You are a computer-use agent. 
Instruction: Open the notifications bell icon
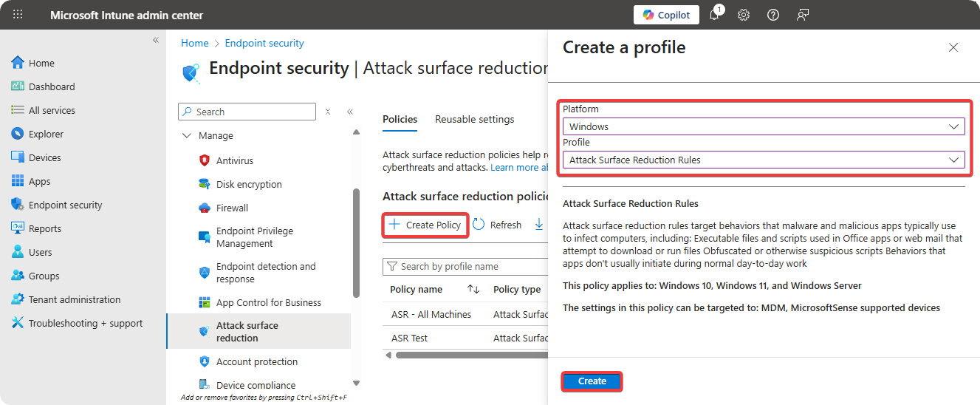tap(714, 15)
